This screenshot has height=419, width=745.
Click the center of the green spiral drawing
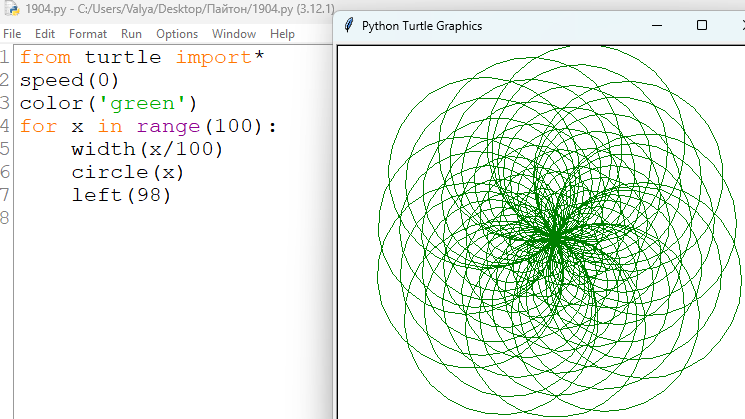tap(555, 238)
